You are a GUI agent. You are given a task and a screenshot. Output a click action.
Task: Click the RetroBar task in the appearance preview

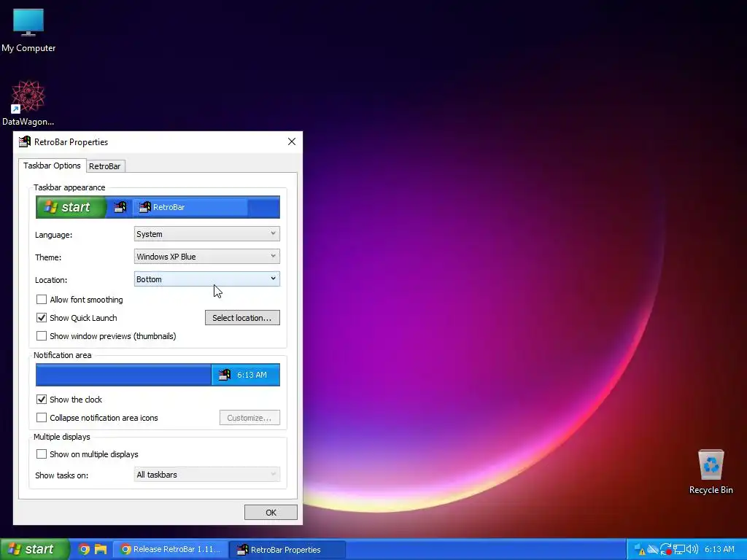coord(190,207)
